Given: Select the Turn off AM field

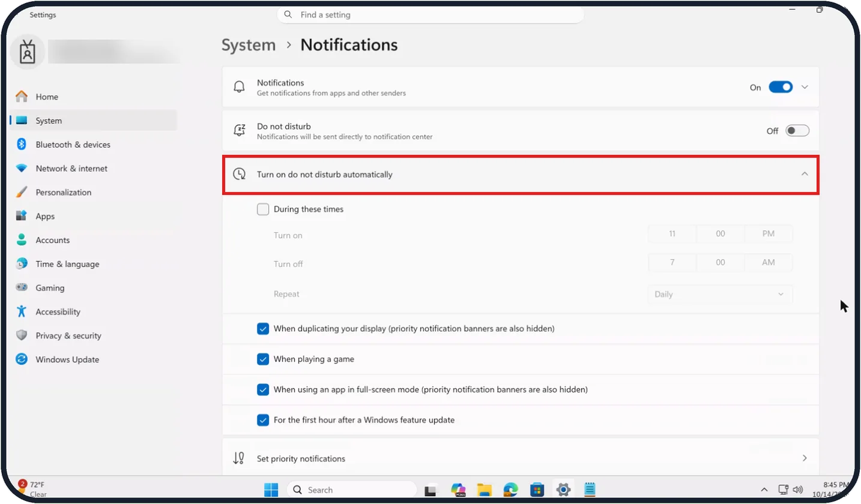Looking at the screenshot, I should pyautogui.click(x=769, y=262).
